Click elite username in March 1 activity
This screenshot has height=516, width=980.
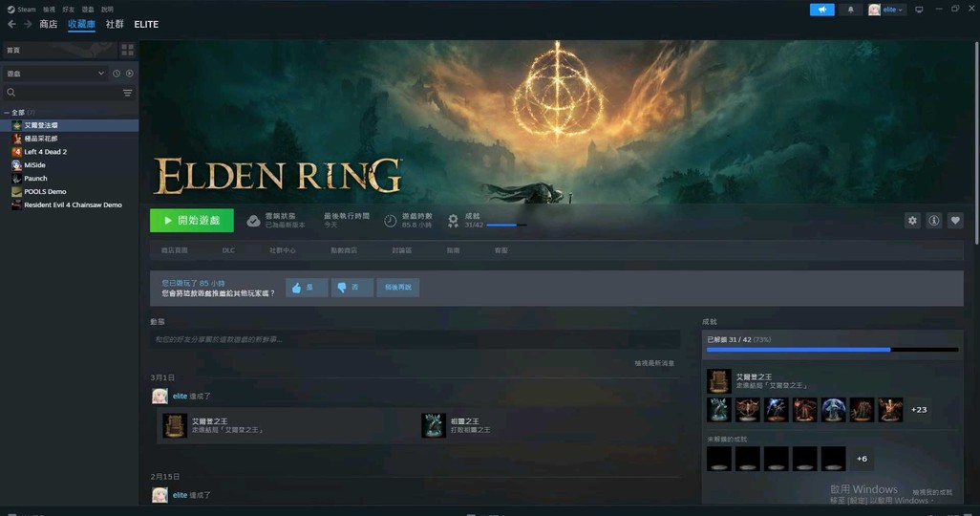click(180, 396)
